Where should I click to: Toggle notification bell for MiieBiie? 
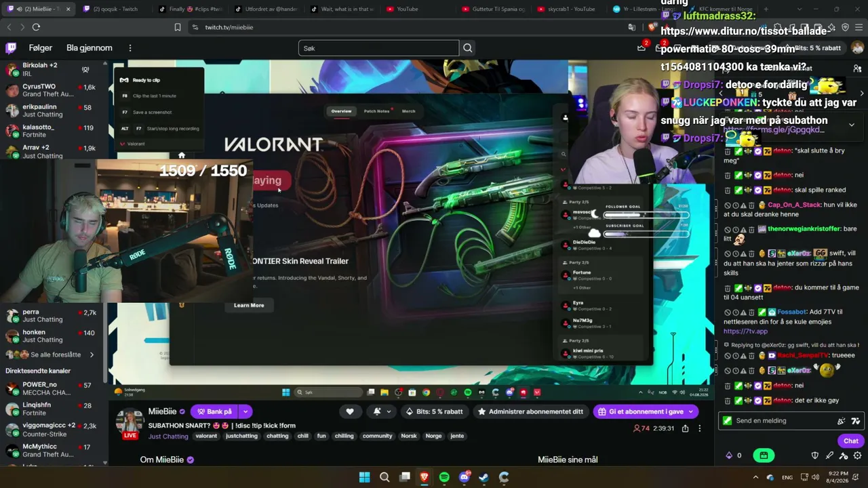tap(377, 411)
